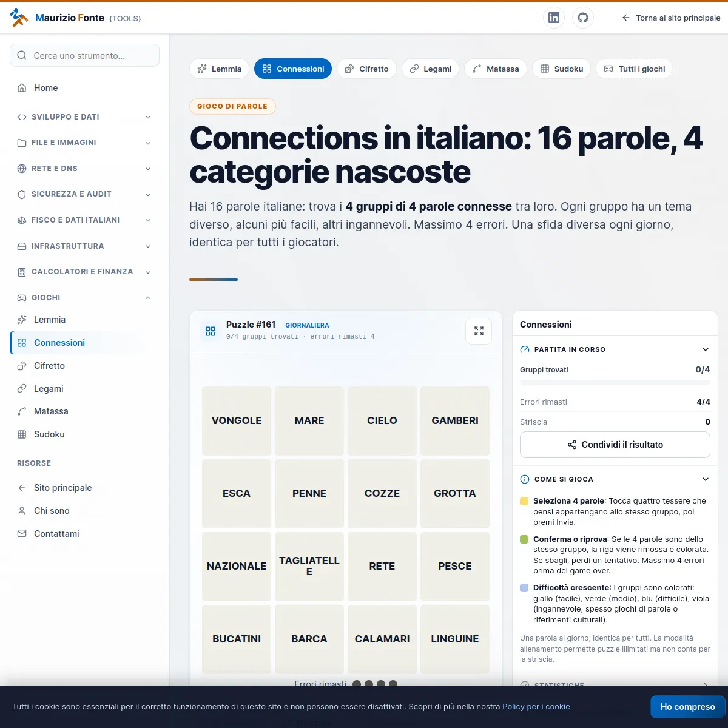
Task: Click the Home house icon
Action: tap(22, 88)
